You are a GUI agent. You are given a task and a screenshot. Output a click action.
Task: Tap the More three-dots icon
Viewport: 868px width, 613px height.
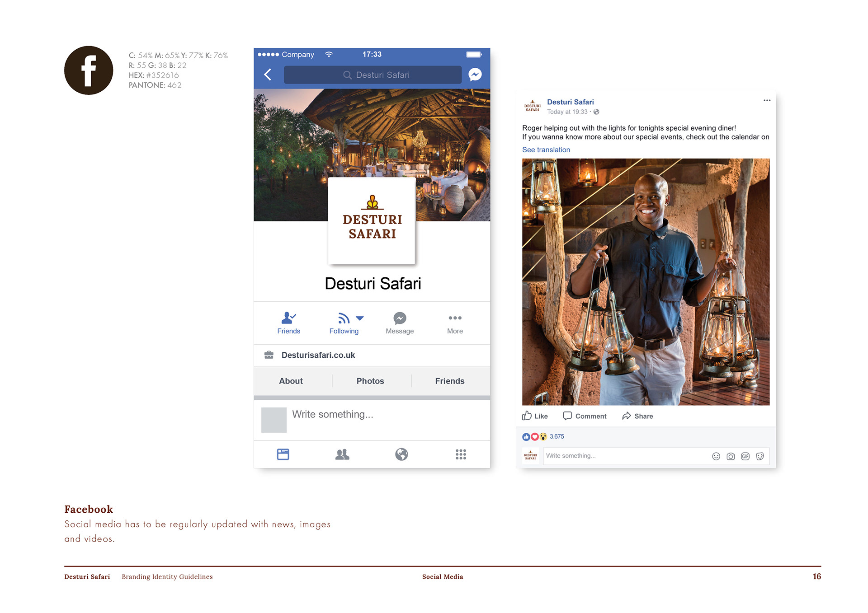click(x=455, y=318)
